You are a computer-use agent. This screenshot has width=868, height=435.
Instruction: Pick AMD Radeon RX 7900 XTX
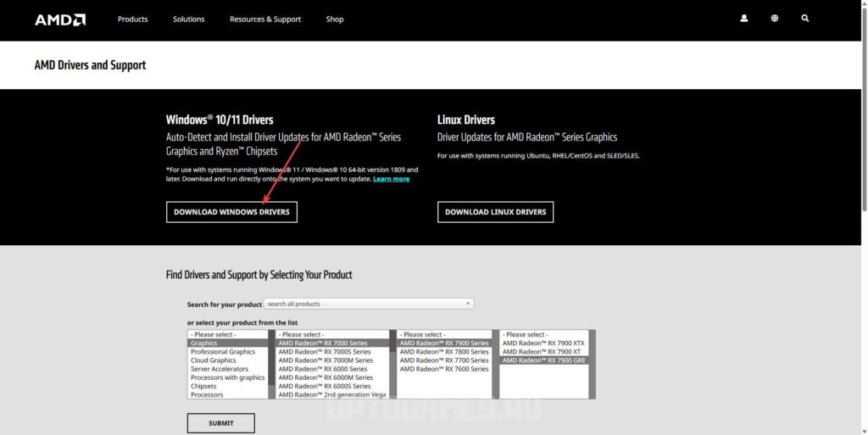point(543,343)
